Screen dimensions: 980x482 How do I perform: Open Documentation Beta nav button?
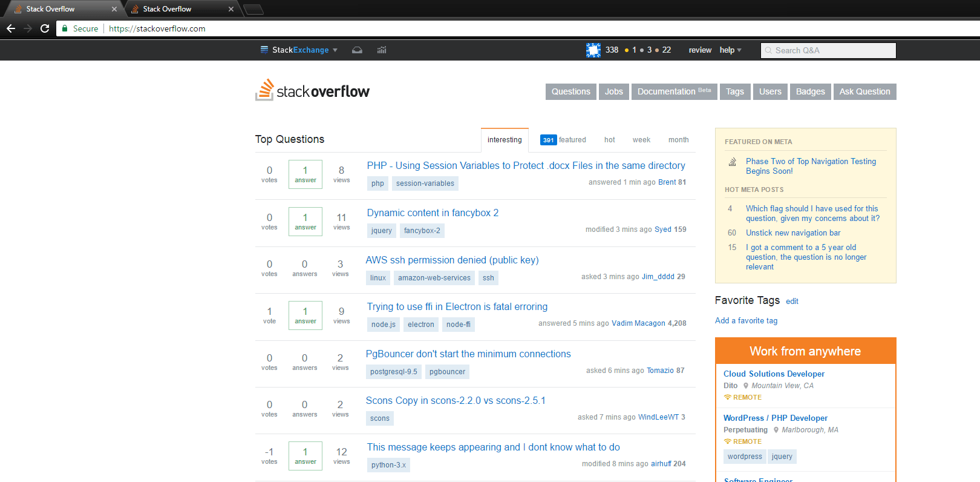(x=675, y=91)
